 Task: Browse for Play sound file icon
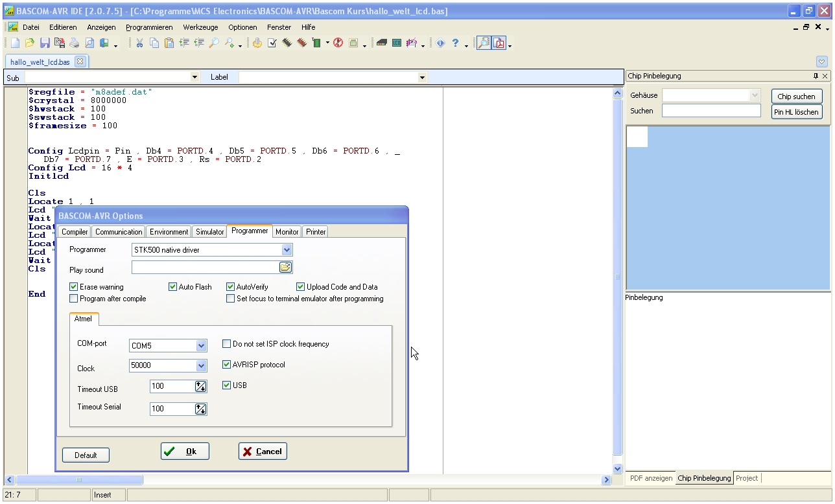point(285,267)
